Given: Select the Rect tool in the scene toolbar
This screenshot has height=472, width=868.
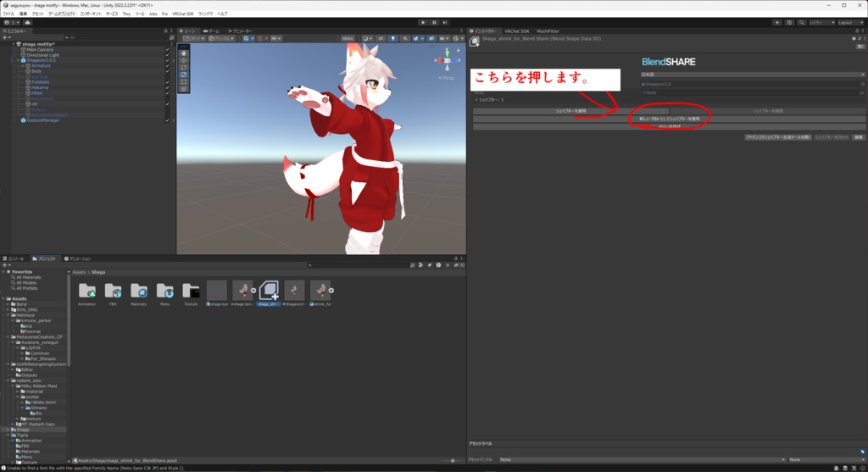Looking at the screenshot, I should (x=184, y=82).
